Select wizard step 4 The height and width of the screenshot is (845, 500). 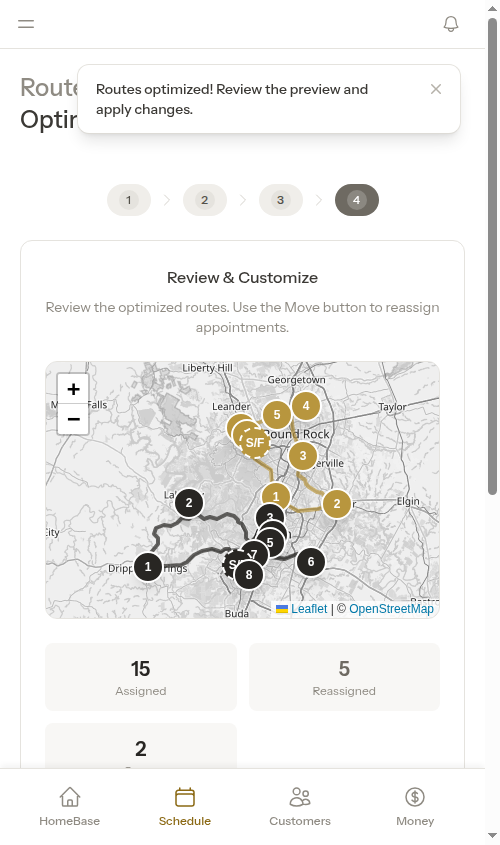pyautogui.click(x=357, y=200)
